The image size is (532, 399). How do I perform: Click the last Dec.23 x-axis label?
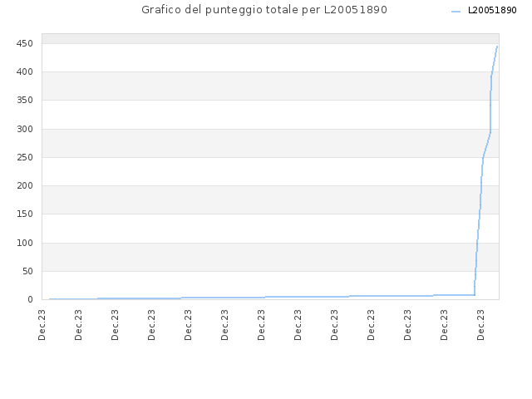coord(480,325)
